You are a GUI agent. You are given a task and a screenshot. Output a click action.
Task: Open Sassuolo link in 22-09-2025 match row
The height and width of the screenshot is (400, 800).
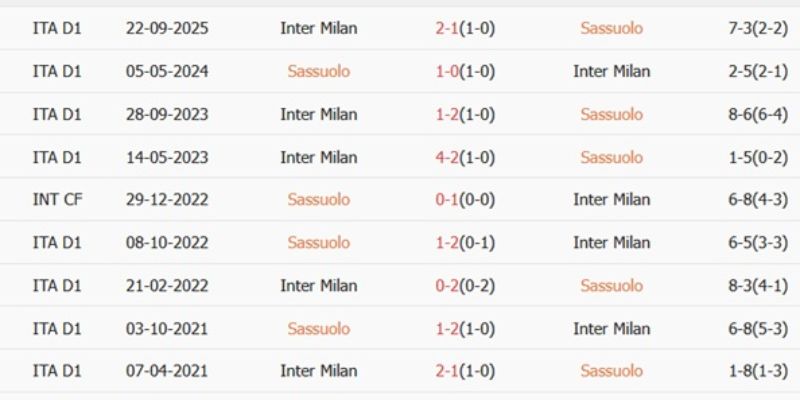611,28
